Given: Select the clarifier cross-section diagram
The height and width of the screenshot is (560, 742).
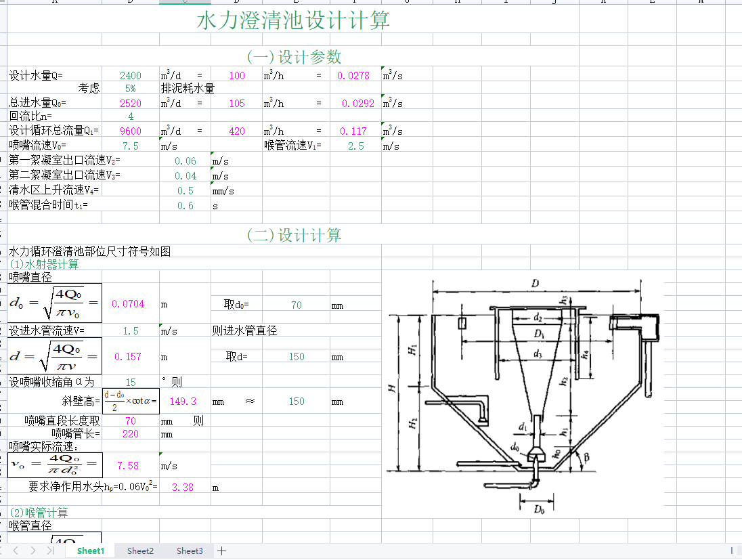Looking at the screenshot, I should [x=523, y=397].
